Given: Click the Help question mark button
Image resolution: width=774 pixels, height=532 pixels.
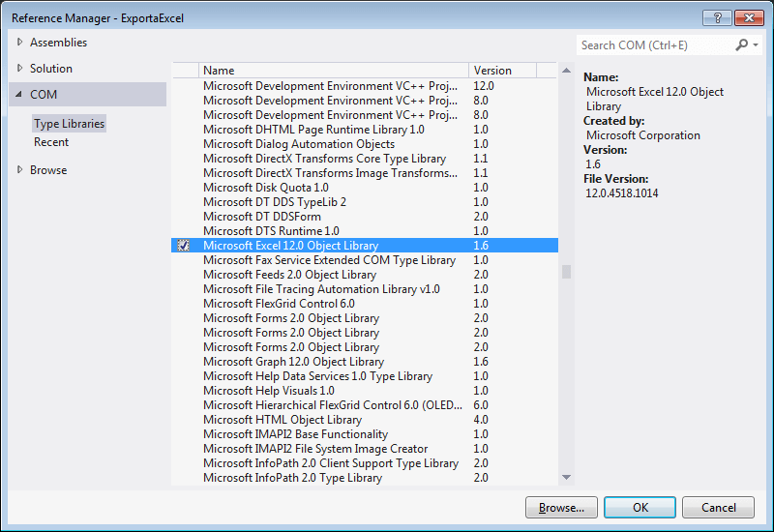Looking at the screenshot, I should (x=717, y=17).
